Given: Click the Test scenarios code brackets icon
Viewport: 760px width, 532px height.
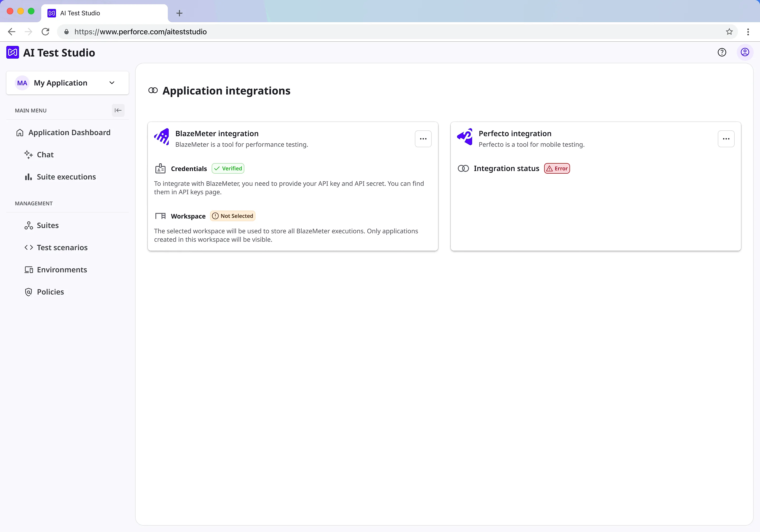Looking at the screenshot, I should (28, 248).
